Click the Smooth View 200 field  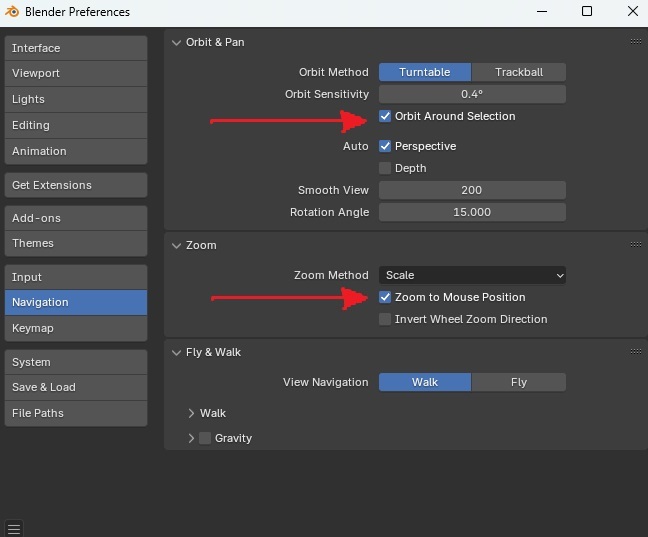(x=472, y=190)
